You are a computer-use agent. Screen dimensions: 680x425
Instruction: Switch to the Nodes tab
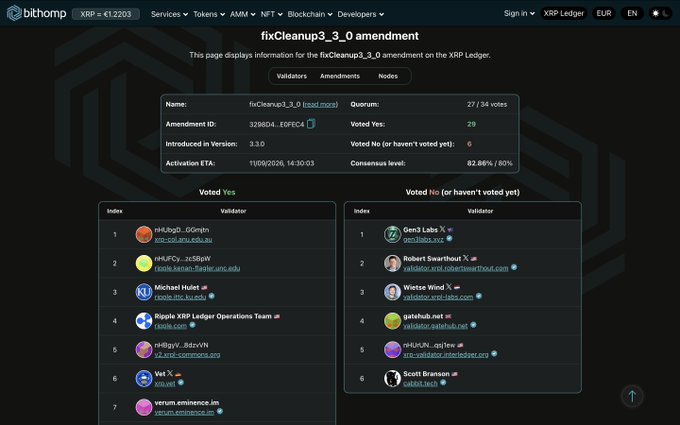tap(388, 76)
